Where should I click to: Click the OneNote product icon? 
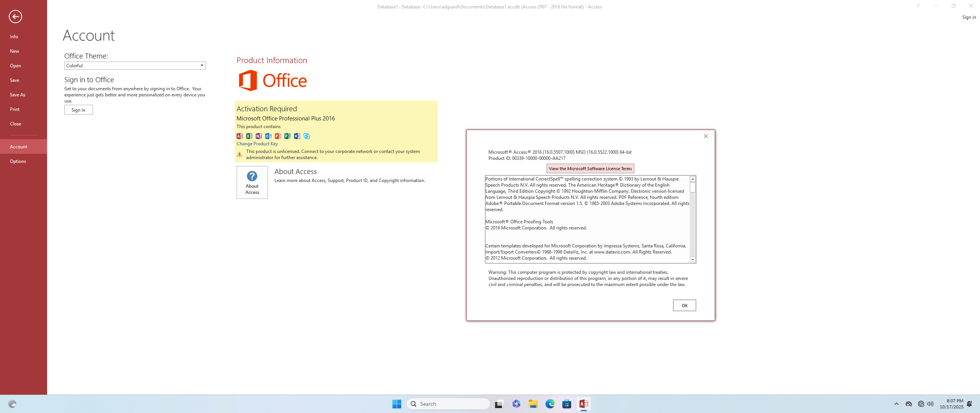[x=259, y=136]
